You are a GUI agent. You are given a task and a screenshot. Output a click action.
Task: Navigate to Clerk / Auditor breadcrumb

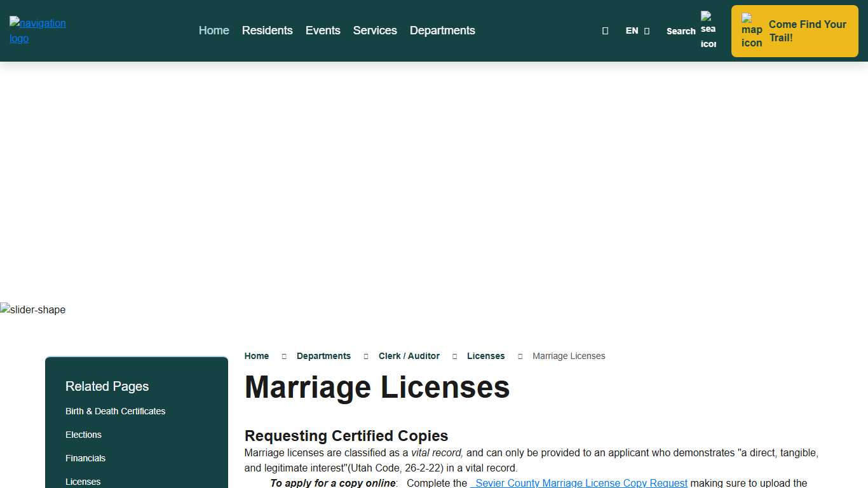[409, 356]
